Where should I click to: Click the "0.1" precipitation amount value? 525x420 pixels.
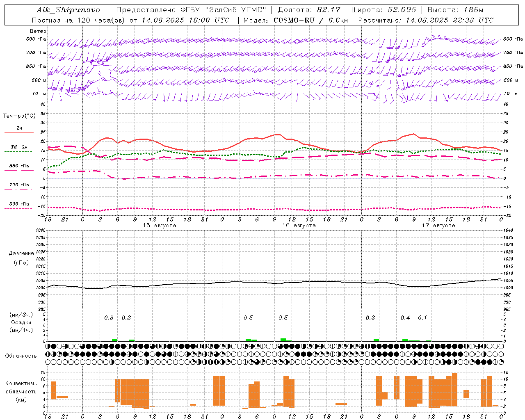[x=422, y=318]
